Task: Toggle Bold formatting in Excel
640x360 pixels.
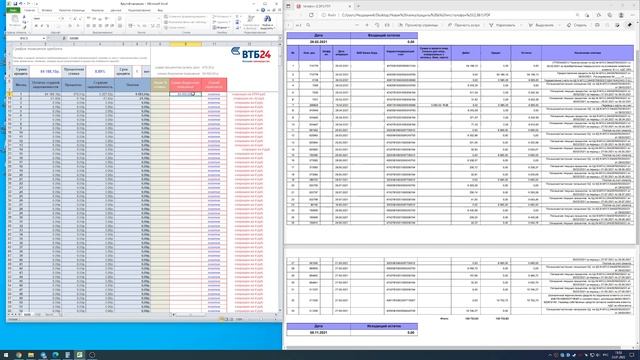Action: (36, 26)
